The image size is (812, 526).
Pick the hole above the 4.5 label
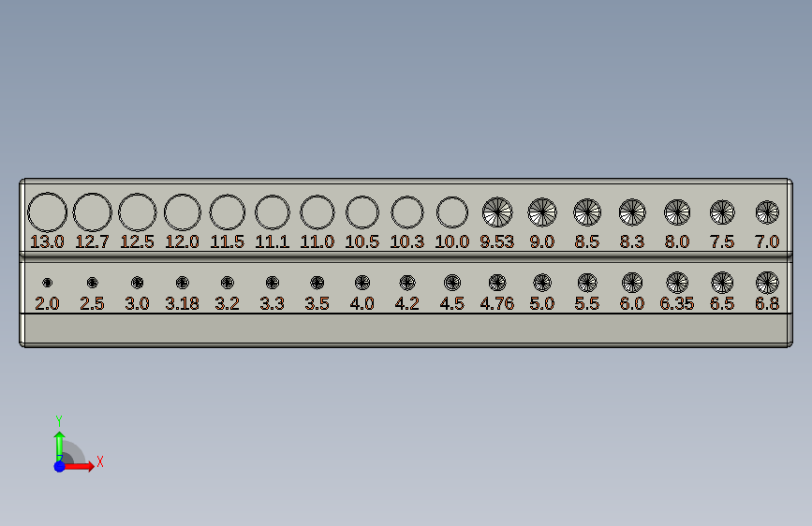(x=452, y=283)
